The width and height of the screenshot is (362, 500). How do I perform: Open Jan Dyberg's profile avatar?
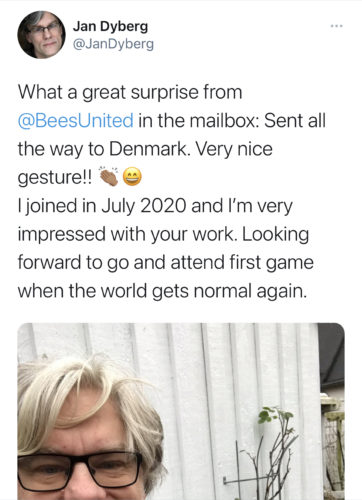pos(42,35)
